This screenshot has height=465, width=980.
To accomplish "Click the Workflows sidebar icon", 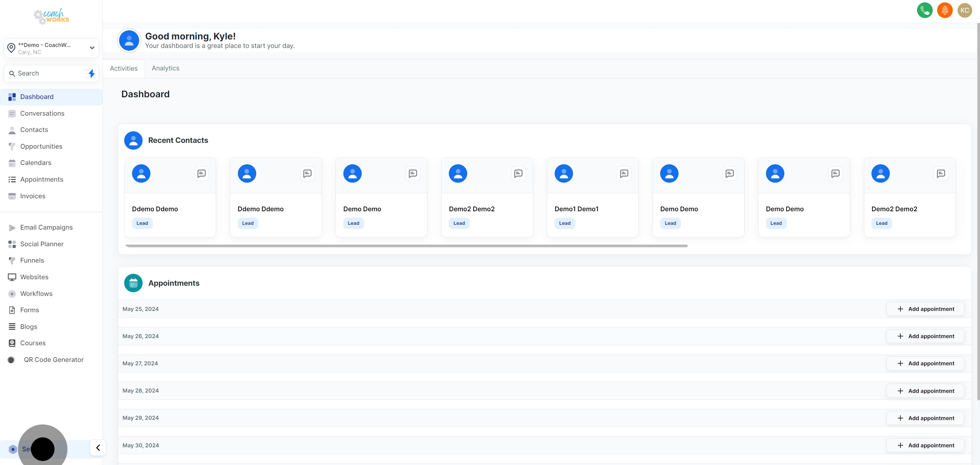I will click(x=12, y=294).
